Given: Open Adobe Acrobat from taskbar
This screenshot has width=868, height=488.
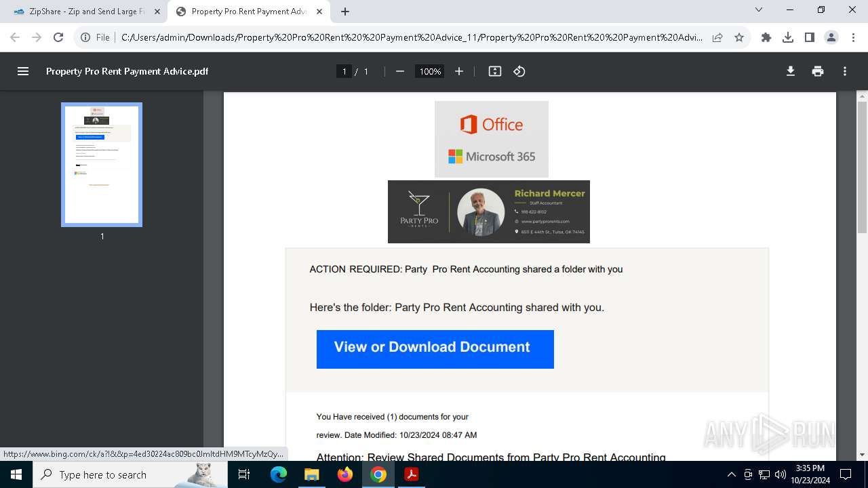Looking at the screenshot, I should pyautogui.click(x=412, y=474).
